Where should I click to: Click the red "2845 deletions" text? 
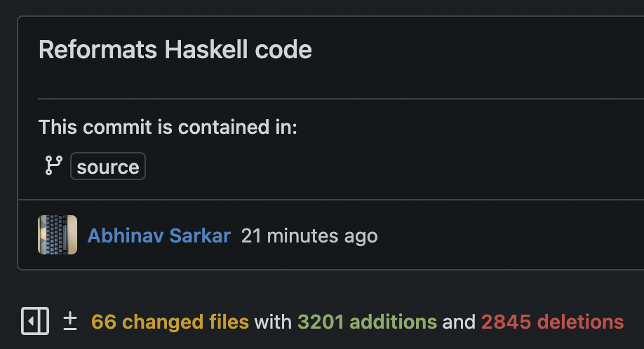coord(552,322)
